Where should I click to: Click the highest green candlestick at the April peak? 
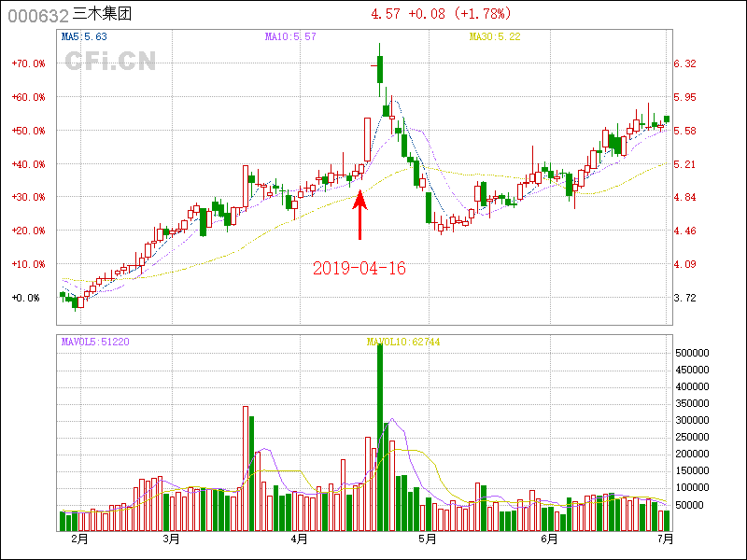coord(380,70)
